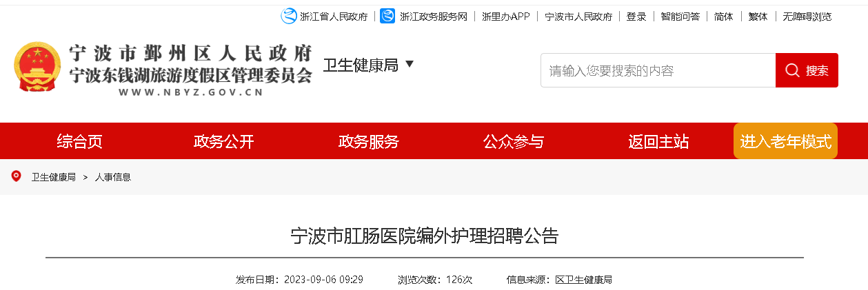Select the 政务服务 navigation item

click(369, 142)
